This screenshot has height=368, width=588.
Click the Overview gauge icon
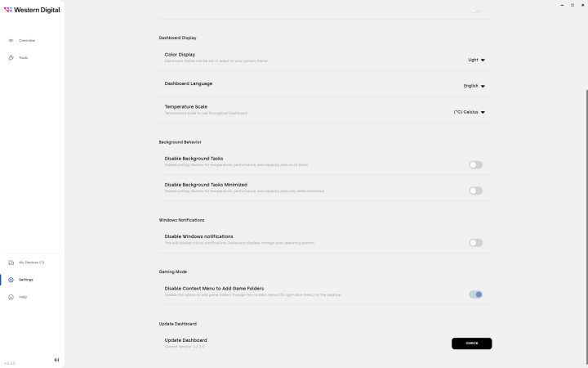[x=11, y=40]
